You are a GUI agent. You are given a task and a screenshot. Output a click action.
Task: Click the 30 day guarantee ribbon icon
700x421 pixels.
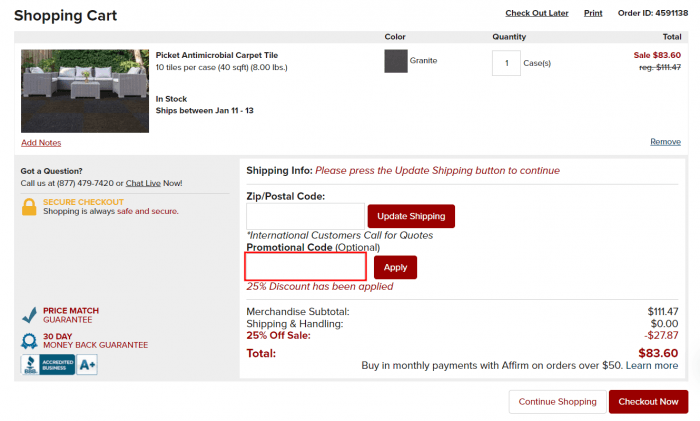(29, 341)
